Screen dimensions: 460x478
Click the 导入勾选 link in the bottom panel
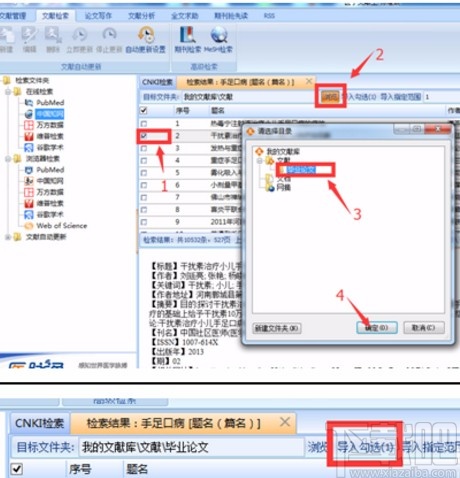pyautogui.click(x=365, y=447)
